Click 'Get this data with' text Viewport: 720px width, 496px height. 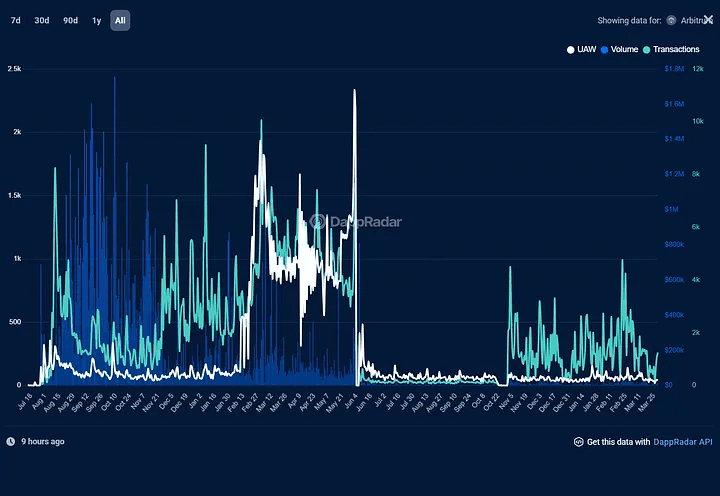pos(619,442)
